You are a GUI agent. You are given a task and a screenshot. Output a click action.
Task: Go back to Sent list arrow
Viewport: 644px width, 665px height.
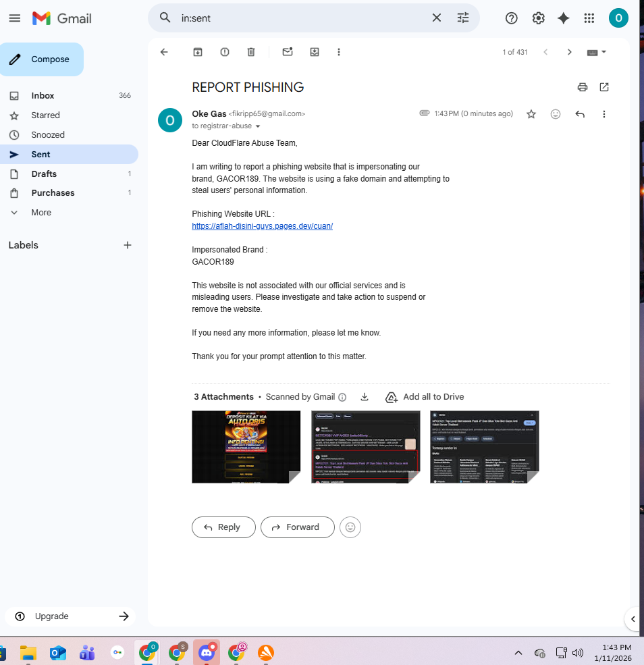[164, 52]
